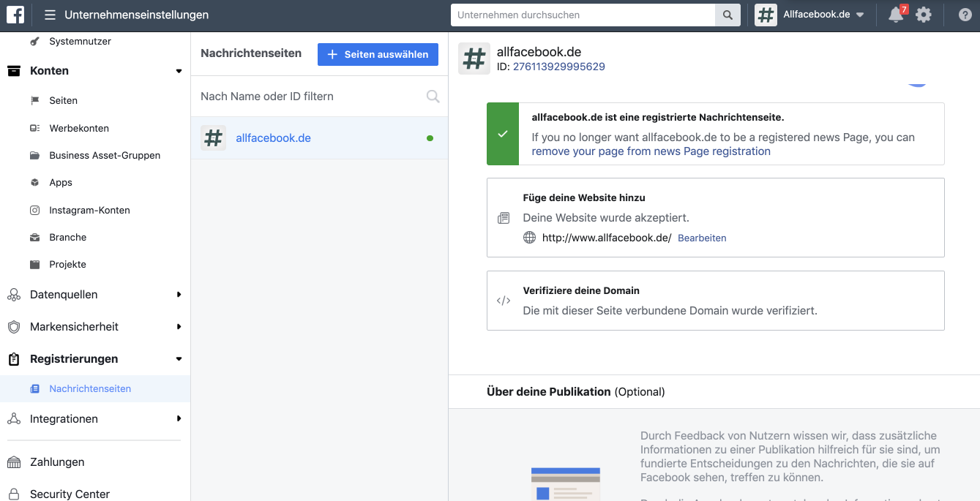Click the Branche briefcase icon

(34, 238)
